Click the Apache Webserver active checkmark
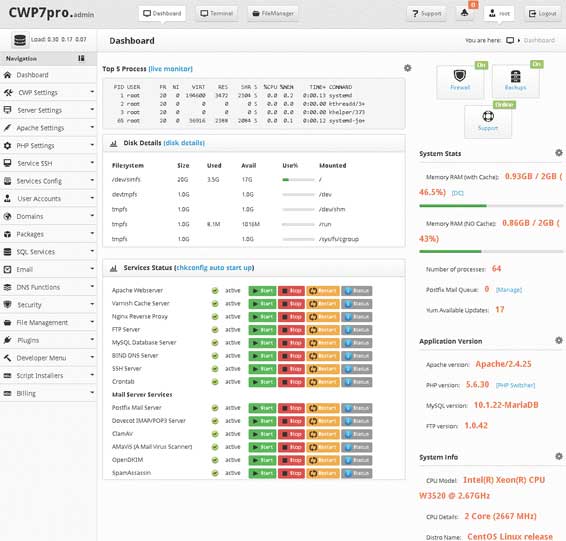566x541 pixels. 215,291
